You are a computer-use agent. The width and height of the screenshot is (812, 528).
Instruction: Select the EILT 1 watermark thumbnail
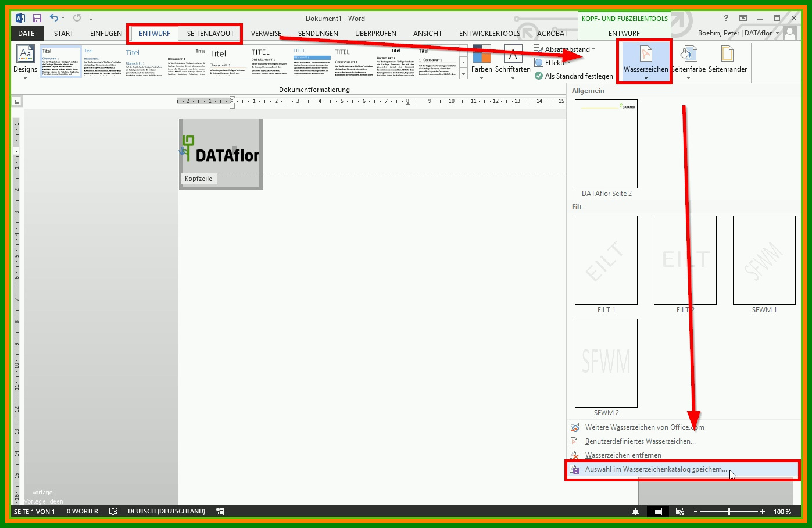click(606, 260)
